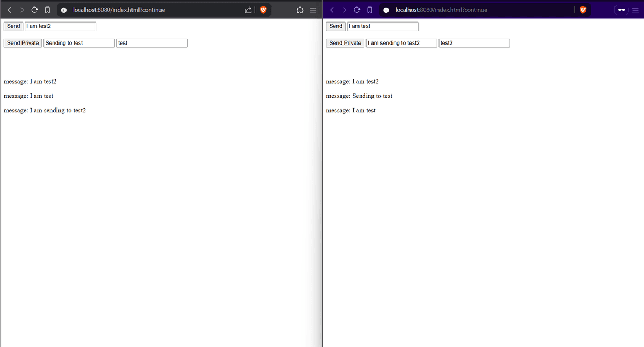Viewport: 644px width, 347px height.
Task: Toggle Brave Shields in the left window
Action: coord(263,9)
